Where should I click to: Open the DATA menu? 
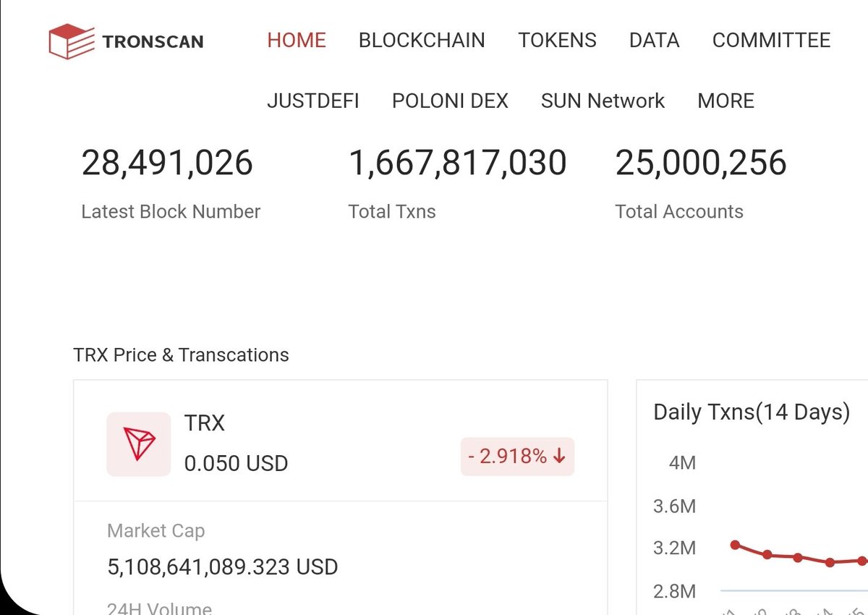pos(654,40)
